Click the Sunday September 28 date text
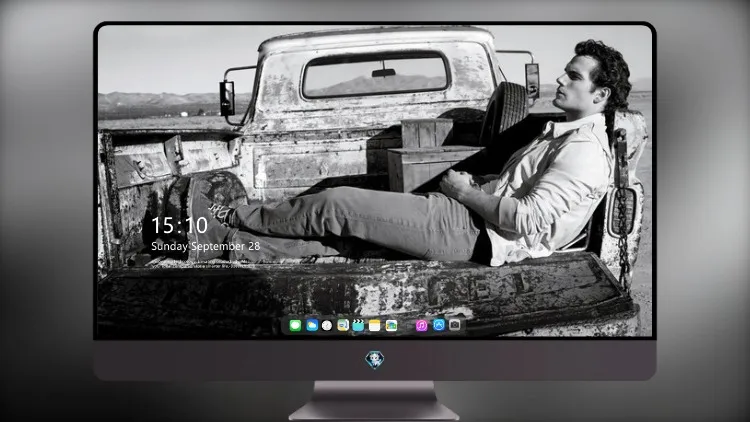 (206, 246)
